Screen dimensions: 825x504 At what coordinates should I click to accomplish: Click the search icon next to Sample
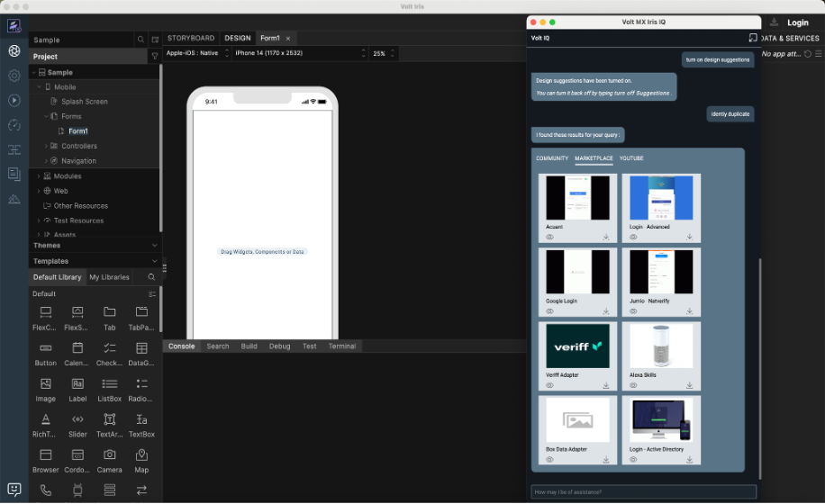[x=141, y=40]
